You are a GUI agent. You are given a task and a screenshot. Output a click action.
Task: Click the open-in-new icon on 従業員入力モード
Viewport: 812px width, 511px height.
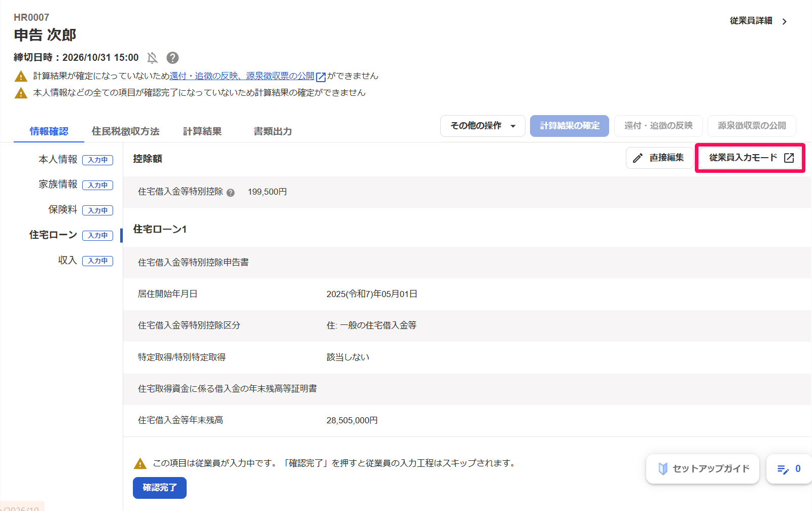[x=789, y=158]
